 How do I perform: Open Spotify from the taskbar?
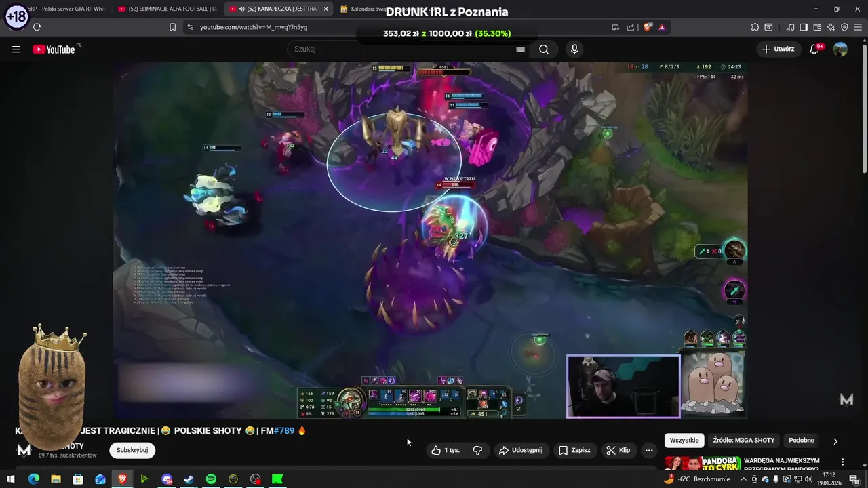(211, 479)
